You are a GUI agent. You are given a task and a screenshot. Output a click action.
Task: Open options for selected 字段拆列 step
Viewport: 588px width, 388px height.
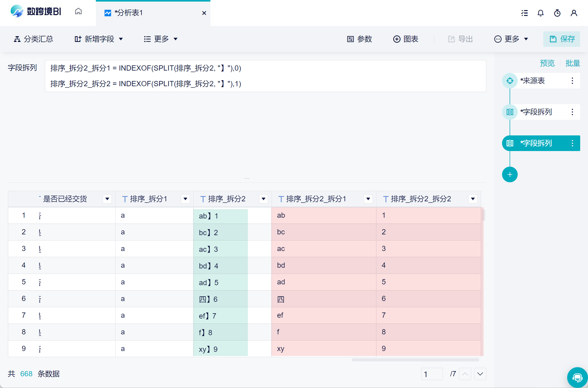coord(572,143)
